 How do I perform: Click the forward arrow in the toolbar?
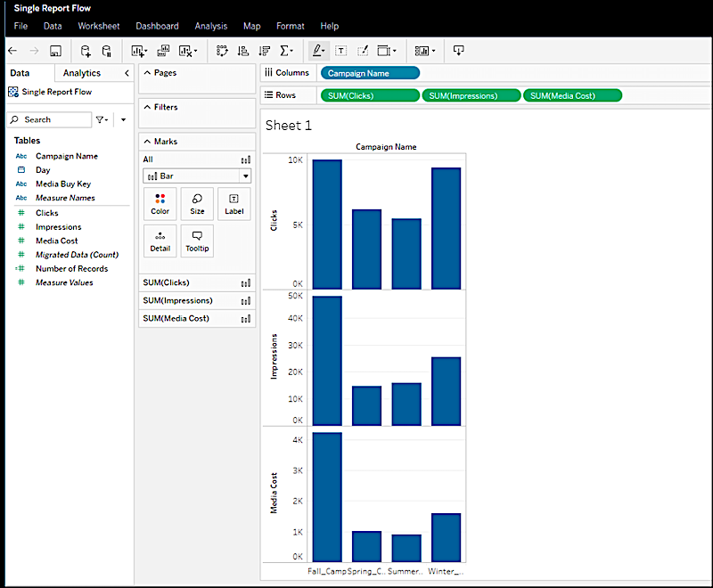pyautogui.click(x=34, y=51)
